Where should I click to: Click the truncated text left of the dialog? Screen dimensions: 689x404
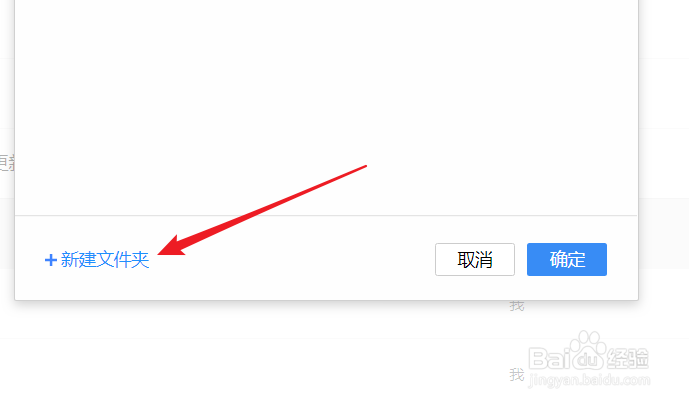pyautogui.click(x=7, y=163)
